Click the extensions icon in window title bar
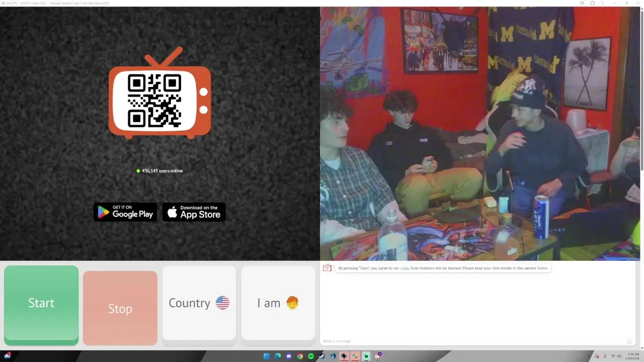 click(x=592, y=3)
